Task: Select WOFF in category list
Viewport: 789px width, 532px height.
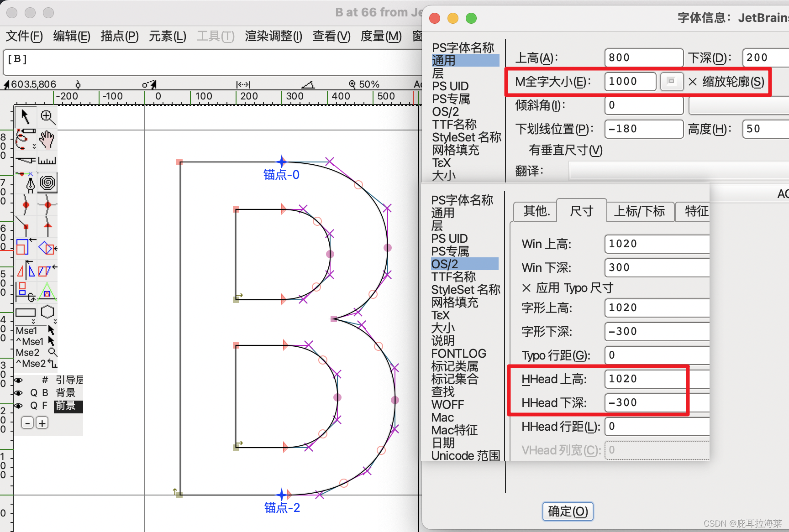Action: click(447, 405)
